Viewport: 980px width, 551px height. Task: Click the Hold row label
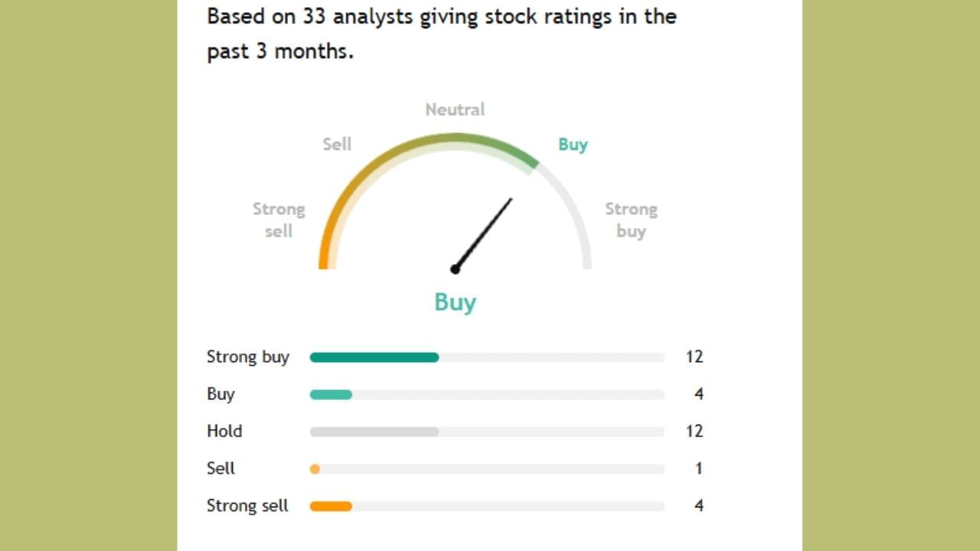point(224,431)
